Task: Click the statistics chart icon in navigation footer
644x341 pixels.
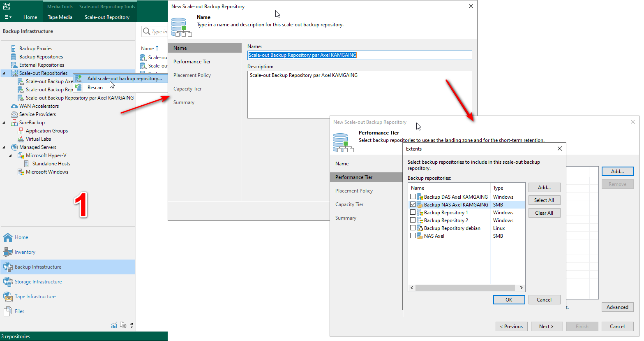Action: click(x=114, y=325)
